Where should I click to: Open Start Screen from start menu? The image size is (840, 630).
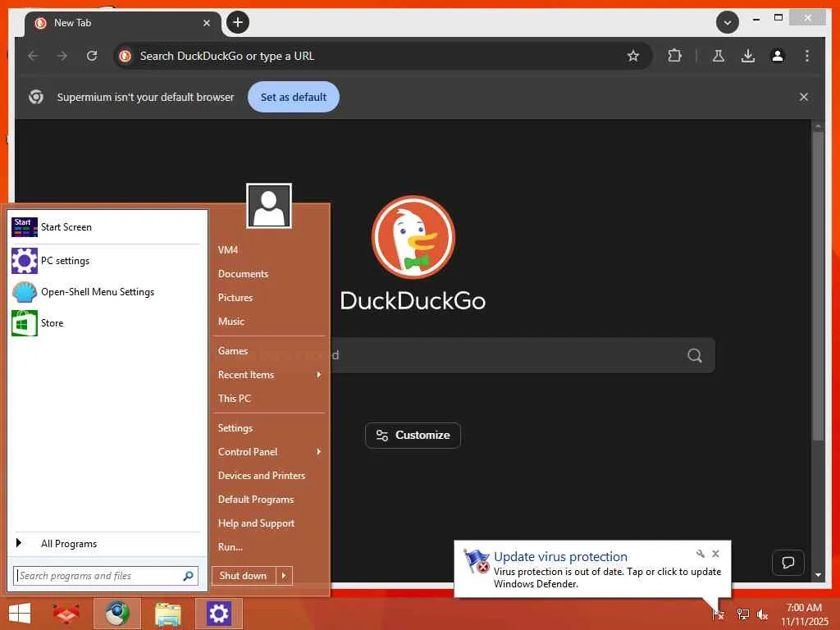pyautogui.click(x=106, y=227)
